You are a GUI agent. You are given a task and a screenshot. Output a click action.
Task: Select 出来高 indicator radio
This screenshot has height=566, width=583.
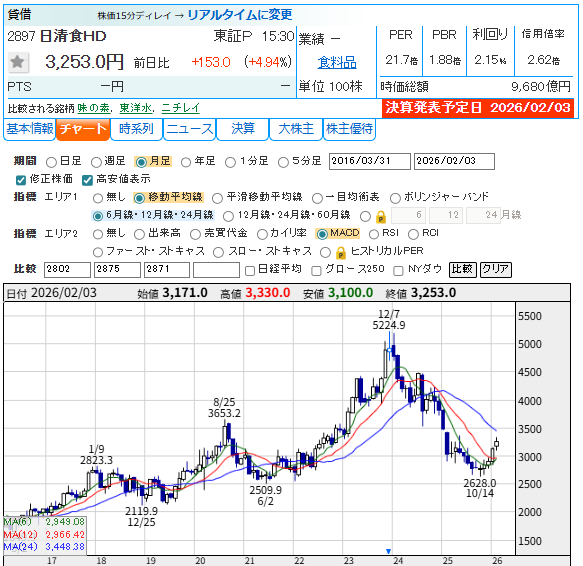(x=139, y=234)
